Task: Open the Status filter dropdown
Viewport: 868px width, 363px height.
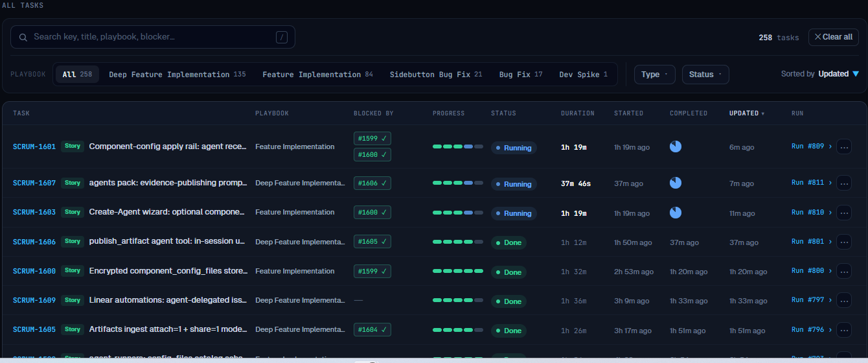Action: coord(705,75)
